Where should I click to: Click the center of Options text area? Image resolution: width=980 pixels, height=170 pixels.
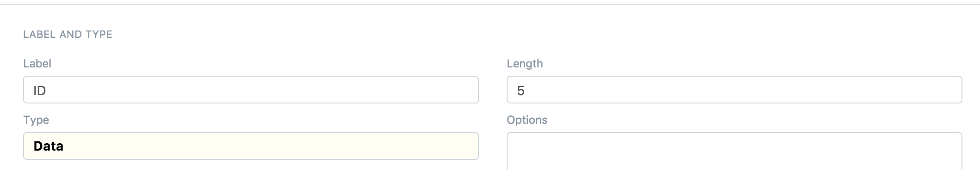pos(734,152)
